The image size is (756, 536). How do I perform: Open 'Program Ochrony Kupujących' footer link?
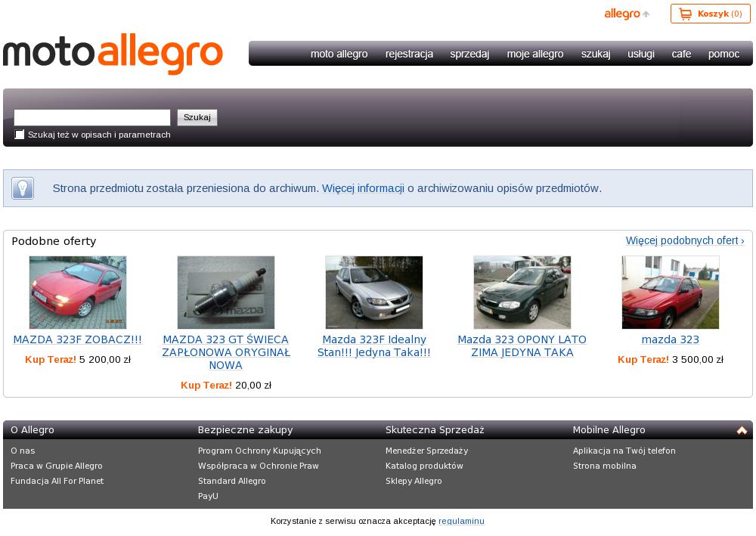pos(259,451)
